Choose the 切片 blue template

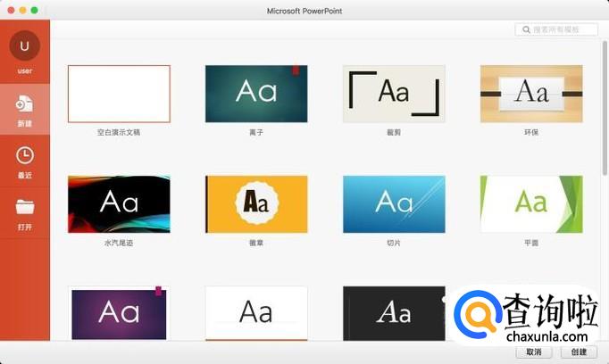[394, 204]
